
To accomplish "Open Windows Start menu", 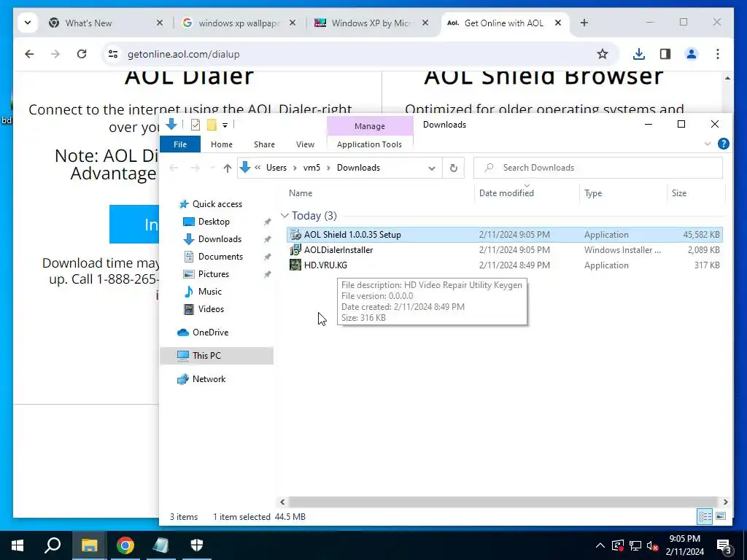I will 18,545.
